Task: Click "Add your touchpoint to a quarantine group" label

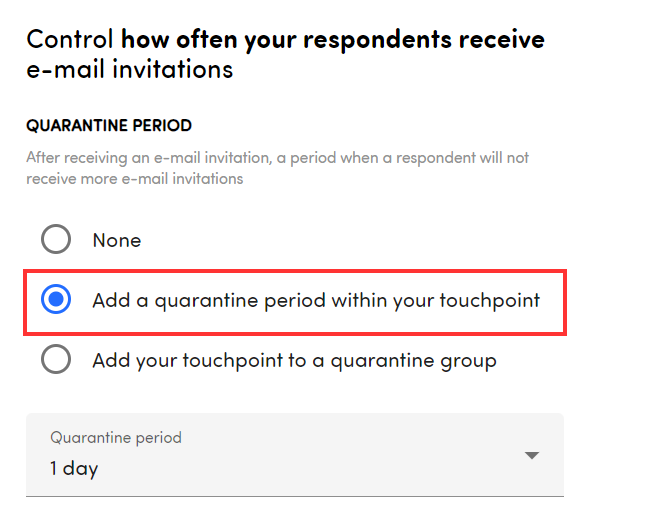Action: pyautogui.click(x=294, y=360)
